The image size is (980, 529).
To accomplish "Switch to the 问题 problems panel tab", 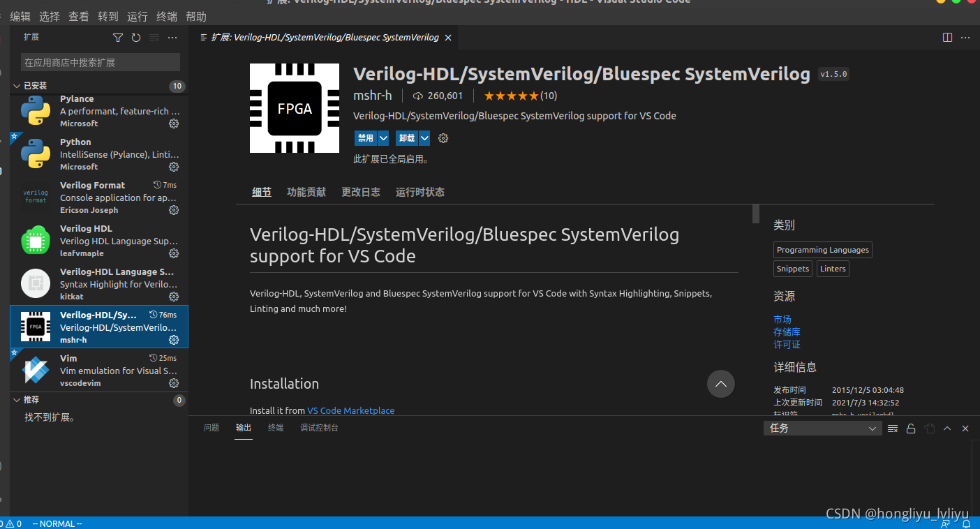I will pos(211,428).
